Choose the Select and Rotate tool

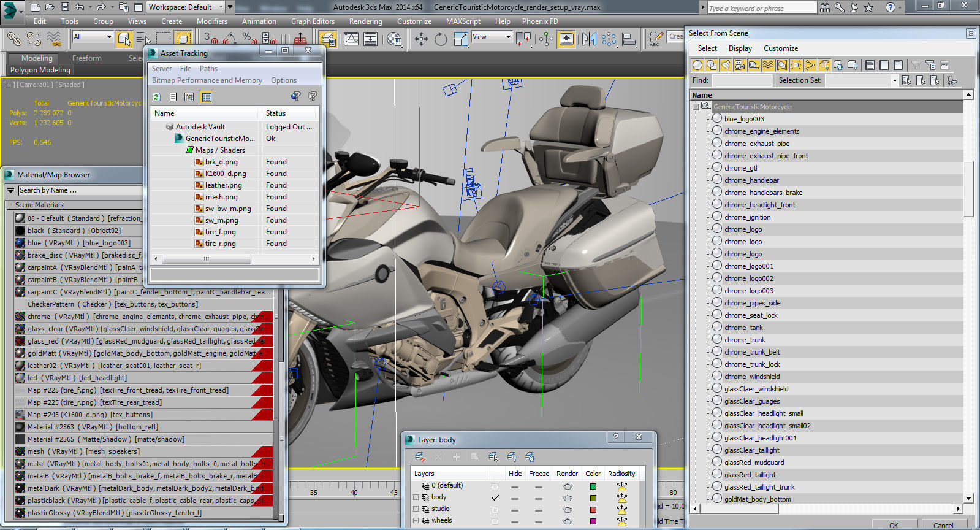pos(441,39)
